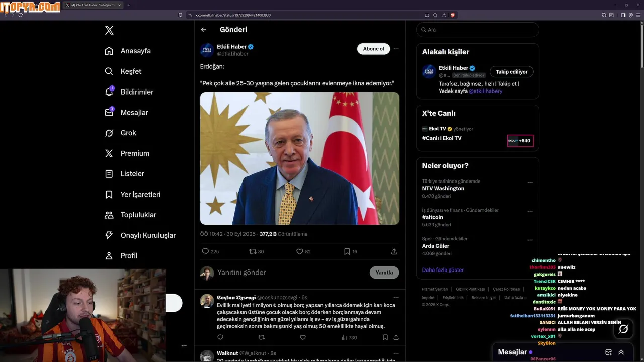The image size is (644, 362).
Task: Open Keşfet page
Action: 123,71
